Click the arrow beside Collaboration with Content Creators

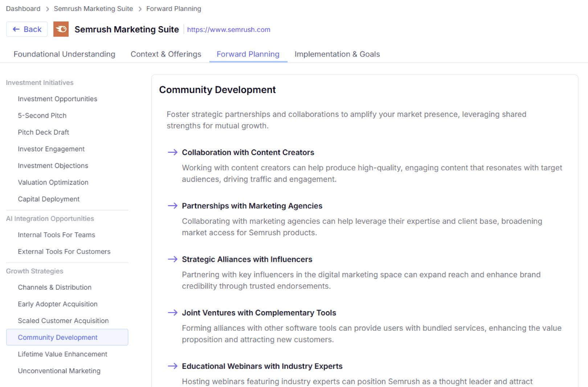point(172,152)
